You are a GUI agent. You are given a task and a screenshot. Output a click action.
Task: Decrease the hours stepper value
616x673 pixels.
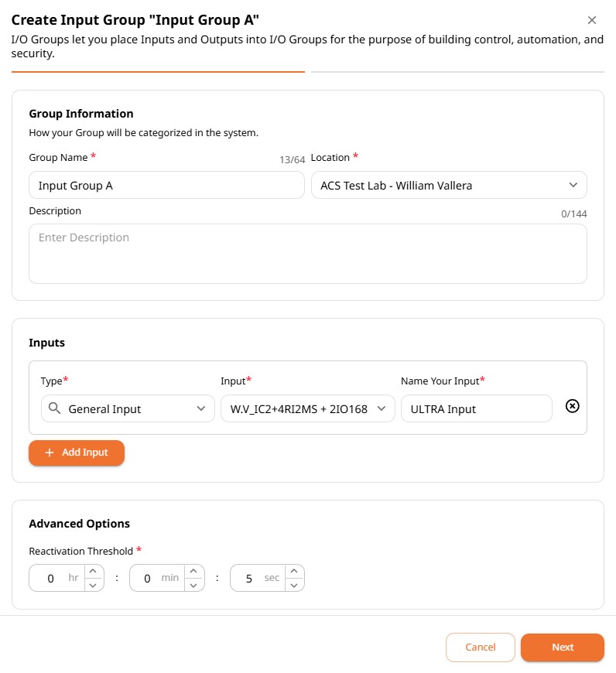pyautogui.click(x=93, y=585)
